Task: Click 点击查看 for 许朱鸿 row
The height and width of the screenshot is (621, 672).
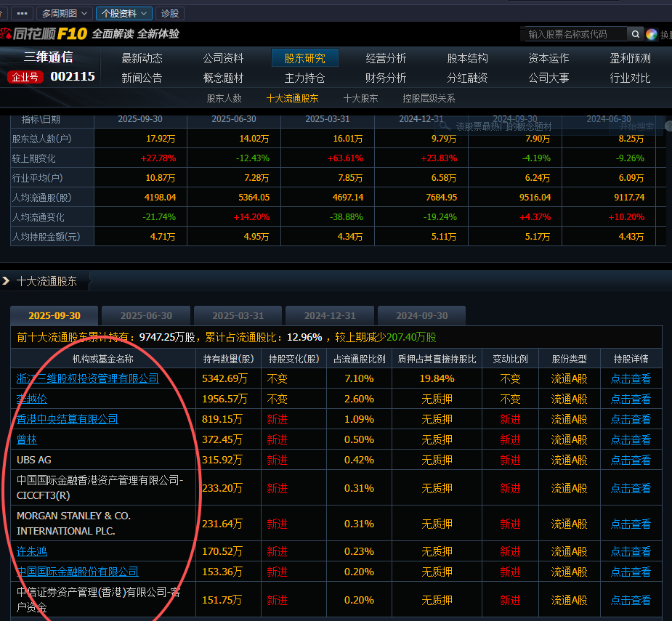Action: pyautogui.click(x=631, y=551)
